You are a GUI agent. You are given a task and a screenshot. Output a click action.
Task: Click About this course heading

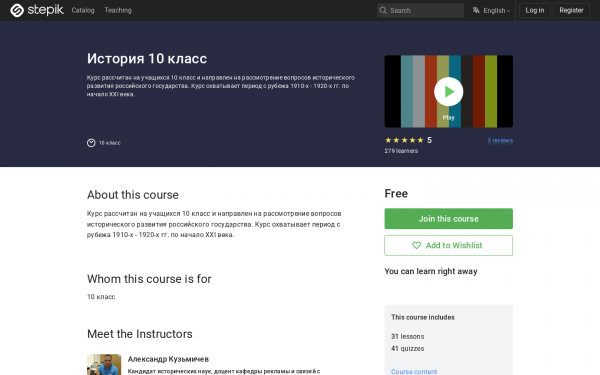(133, 195)
